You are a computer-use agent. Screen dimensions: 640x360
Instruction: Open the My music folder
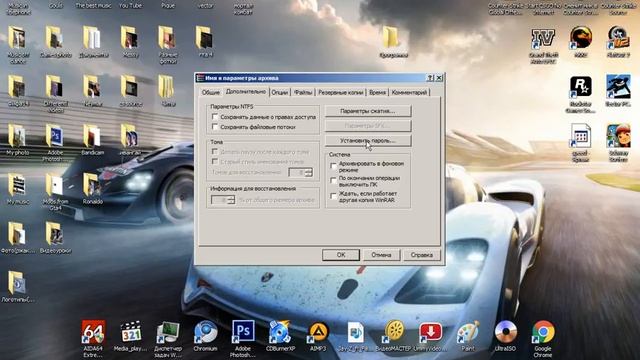click(x=17, y=186)
